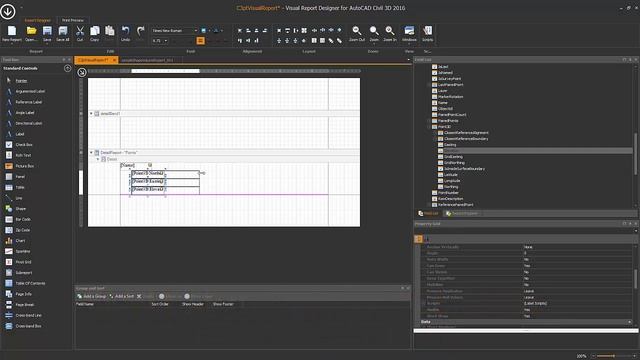The height and width of the screenshot is (360, 640).
Task: Undo the last action
Action: tap(125, 33)
